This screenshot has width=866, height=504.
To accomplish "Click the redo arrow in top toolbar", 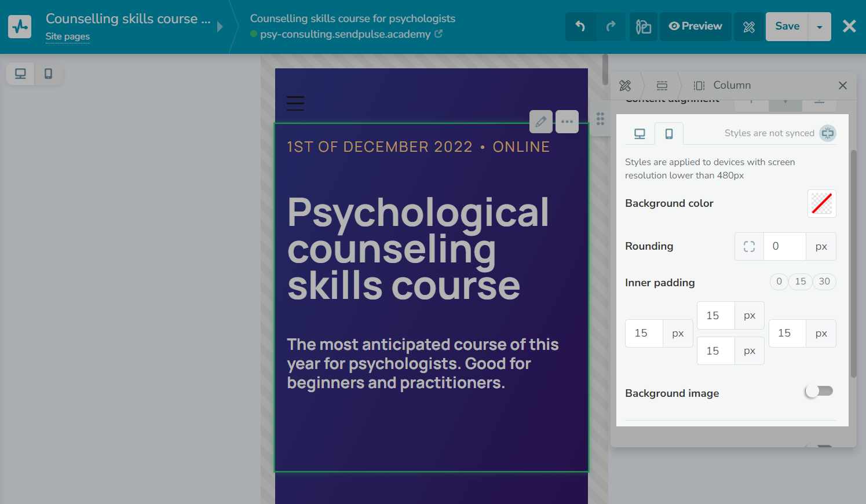I will [x=611, y=27].
